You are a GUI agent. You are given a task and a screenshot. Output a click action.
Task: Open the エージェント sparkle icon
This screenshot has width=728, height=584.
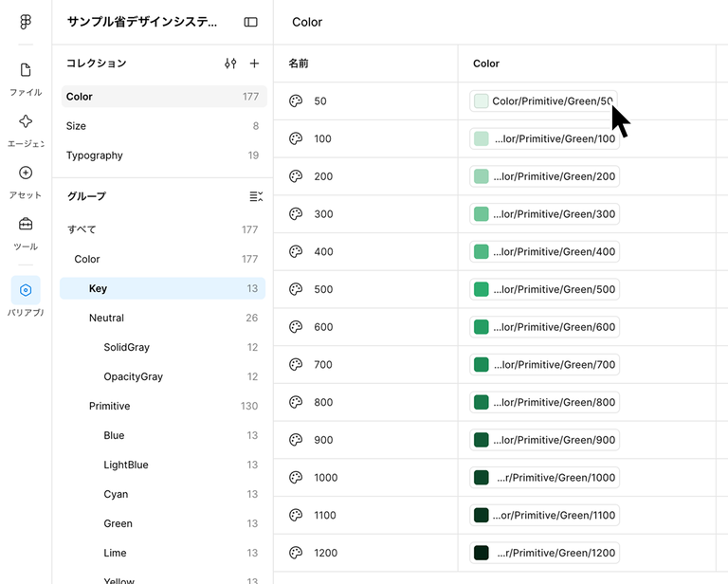26,121
